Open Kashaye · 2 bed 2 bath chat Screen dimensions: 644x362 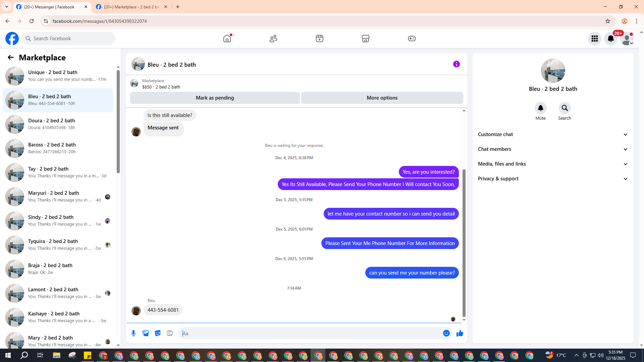point(58,317)
